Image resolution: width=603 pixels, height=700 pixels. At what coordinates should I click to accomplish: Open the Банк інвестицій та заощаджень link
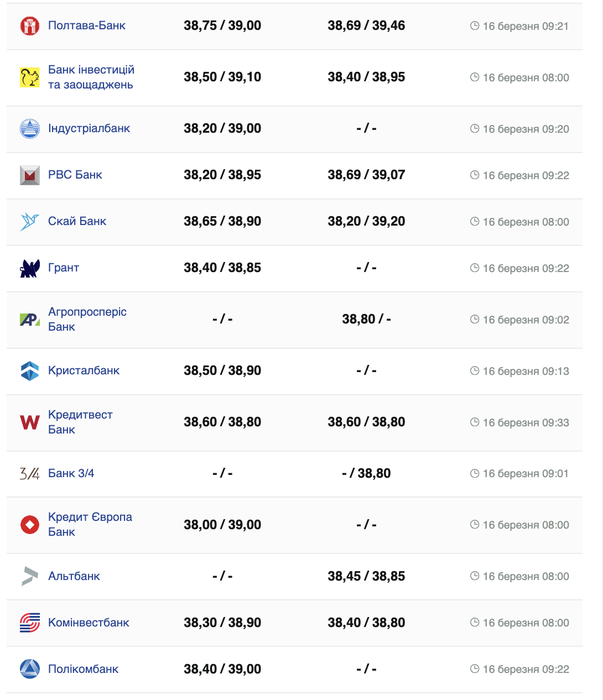91,77
